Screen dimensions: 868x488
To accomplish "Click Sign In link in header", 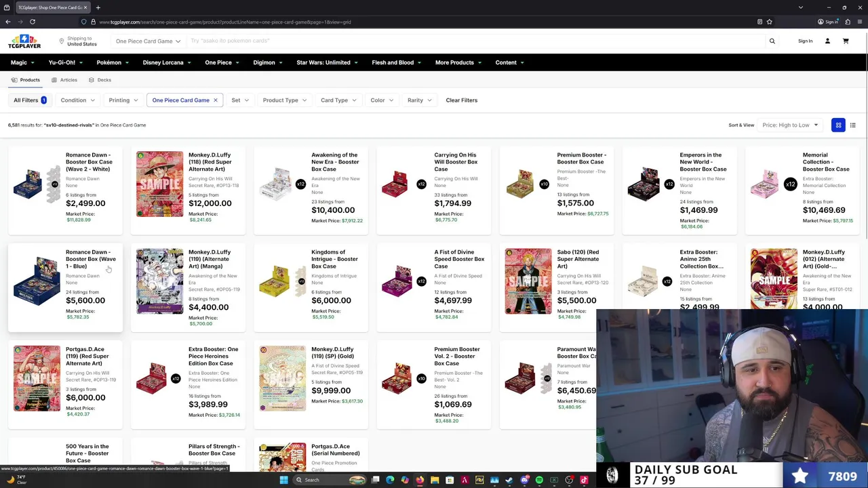I will click(805, 41).
